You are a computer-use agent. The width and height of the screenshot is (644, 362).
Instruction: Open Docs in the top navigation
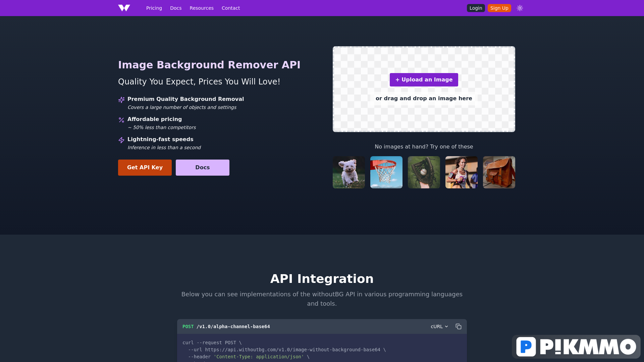click(176, 8)
